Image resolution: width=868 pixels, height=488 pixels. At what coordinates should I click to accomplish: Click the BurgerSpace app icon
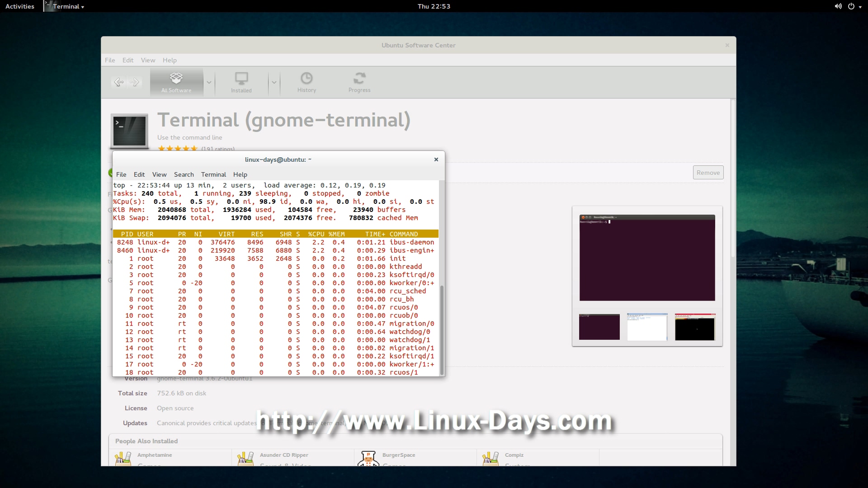[368, 459]
